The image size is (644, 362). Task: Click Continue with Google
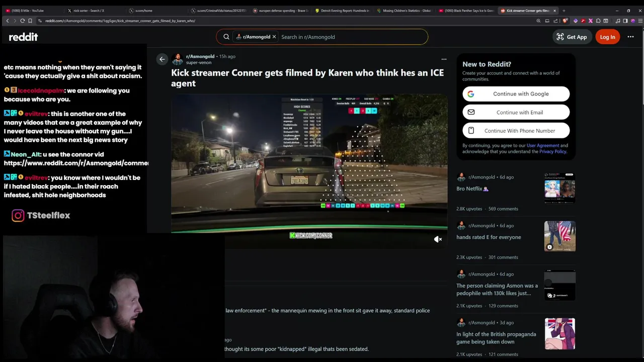pos(516,94)
